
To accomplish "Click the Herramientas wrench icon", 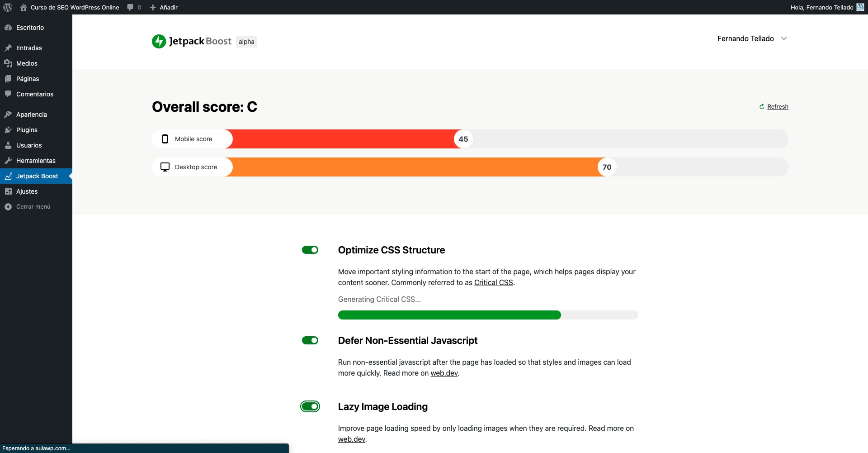I will (8, 161).
